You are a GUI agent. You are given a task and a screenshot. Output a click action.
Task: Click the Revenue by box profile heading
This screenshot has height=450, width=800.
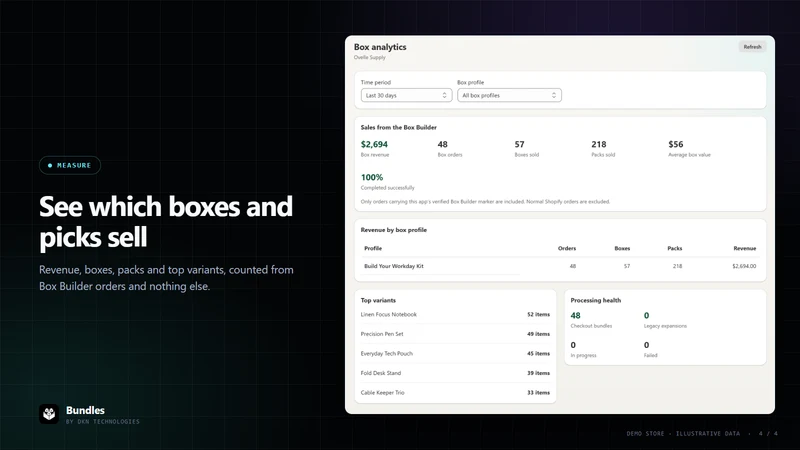click(x=393, y=230)
